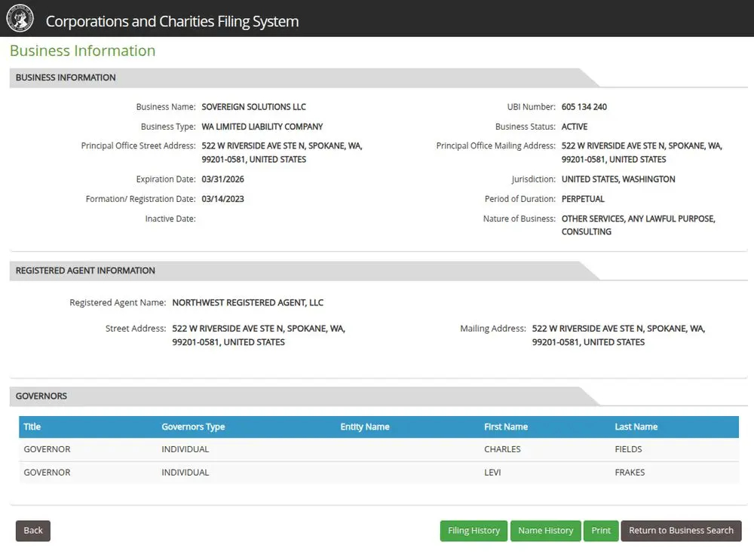
Task: Sort by Governors Type column header
Action: 193,427
